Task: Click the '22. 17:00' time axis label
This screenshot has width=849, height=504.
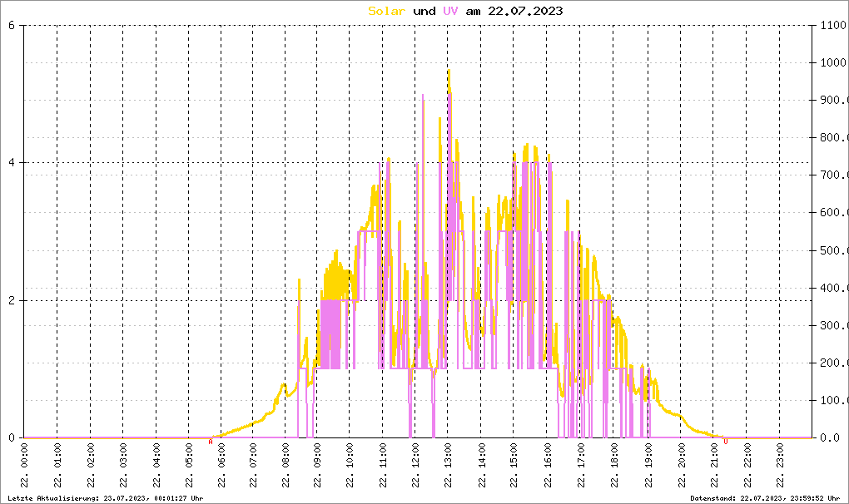Action: (580, 466)
